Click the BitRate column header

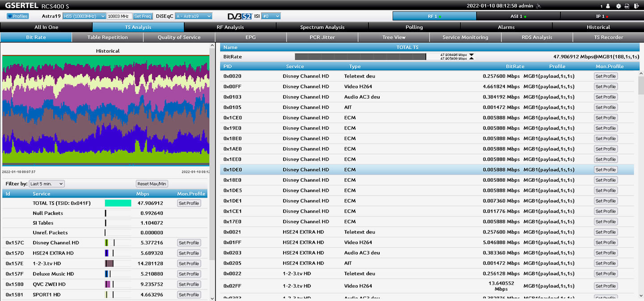pyautogui.click(x=515, y=67)
